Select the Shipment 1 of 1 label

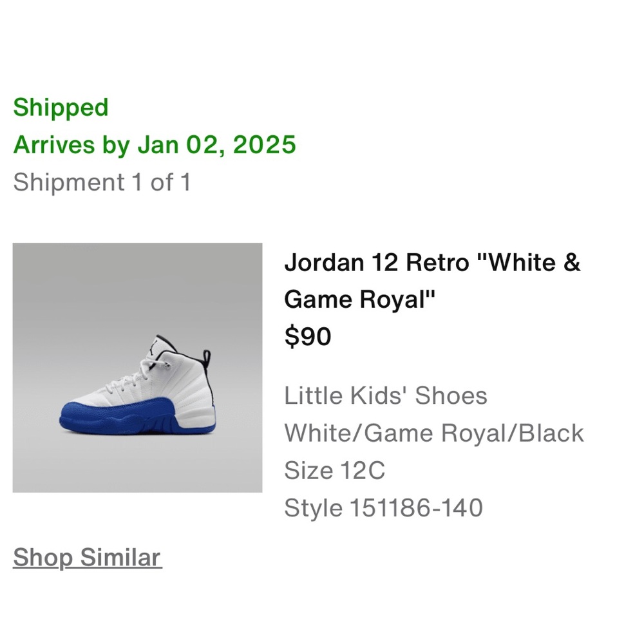pos(104,182)
